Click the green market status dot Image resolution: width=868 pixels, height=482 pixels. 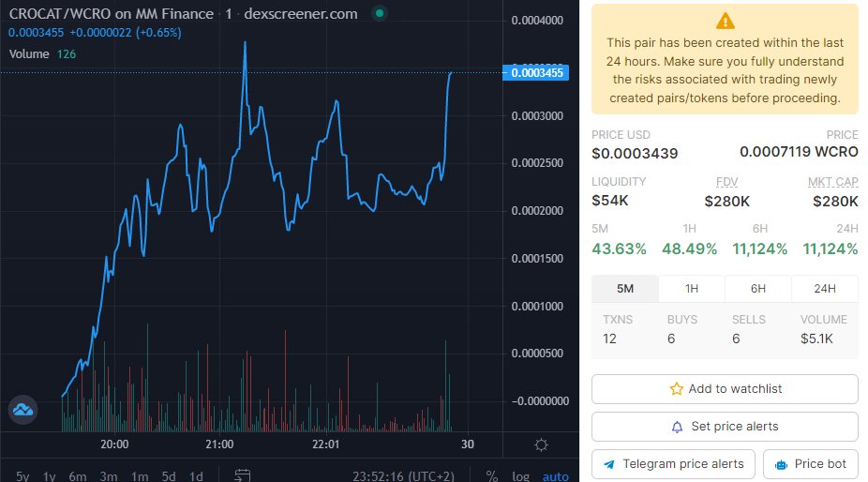pyautogui.click(x=380, y=13)
